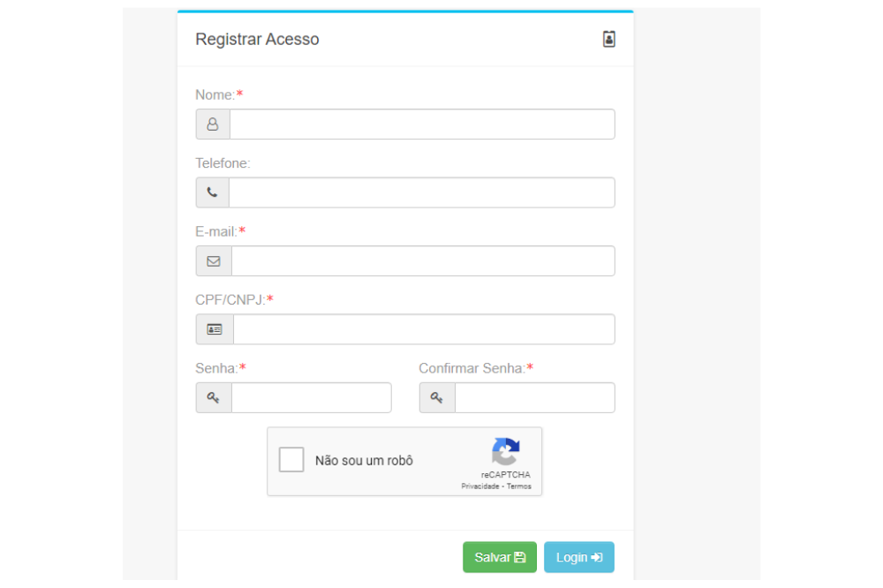
Task: Click the Registrar Acesso heading
Action: tap(257, 40)
